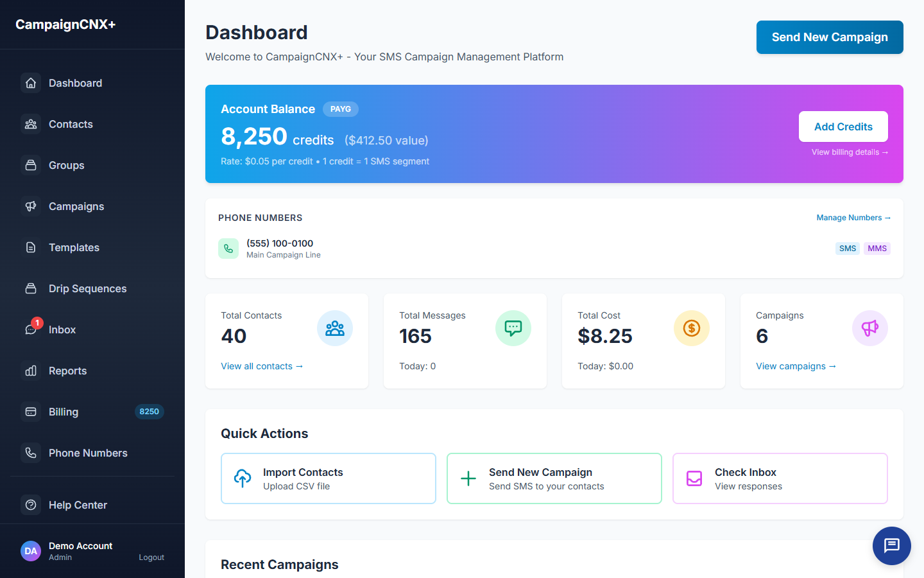
Task: Click the Phone Numbers handset icon in sidebar
Action: coord(31,453)
